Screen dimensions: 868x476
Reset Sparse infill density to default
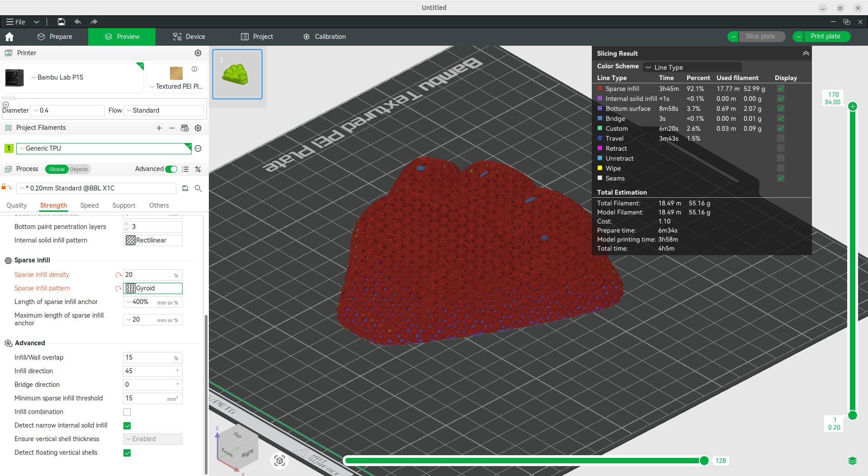click(118, 275)
